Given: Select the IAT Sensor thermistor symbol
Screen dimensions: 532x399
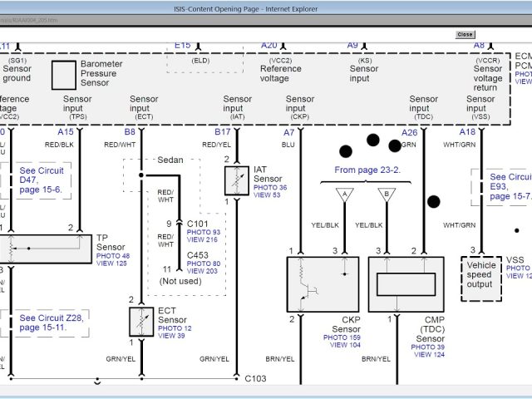Looking at the screenshot, I should tap(237, 180).
